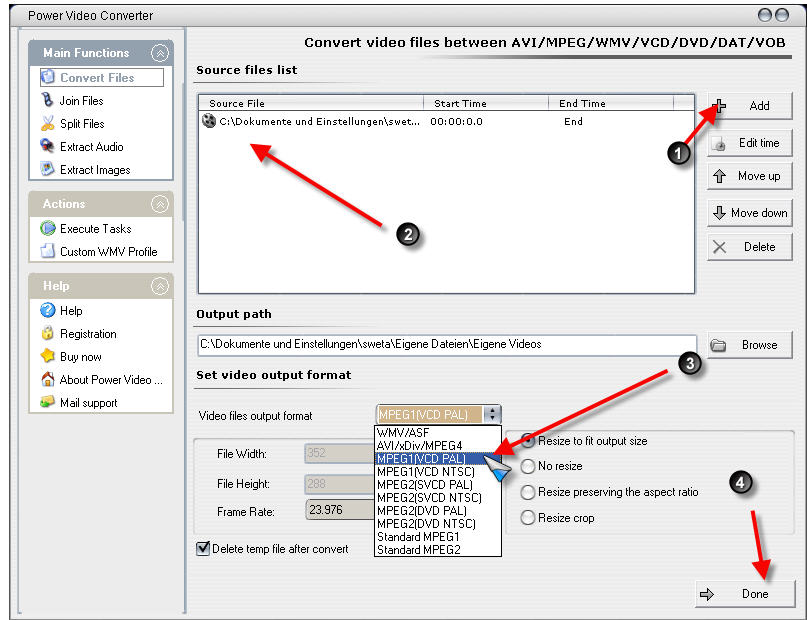The width and height of the screenshot is (807, 620).
Task: Click the File Width field
Action: (x=340, y=453)
